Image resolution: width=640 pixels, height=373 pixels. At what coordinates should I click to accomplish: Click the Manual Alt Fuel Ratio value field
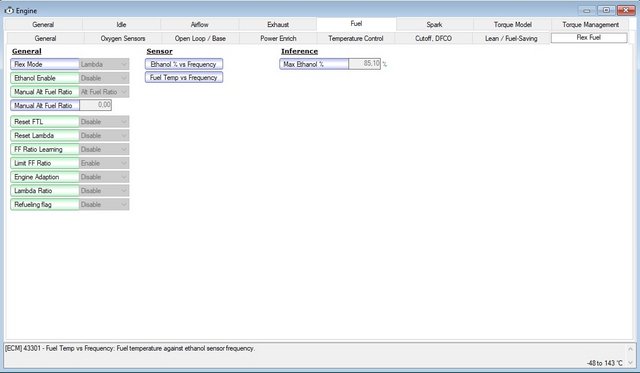pos(96,105)
